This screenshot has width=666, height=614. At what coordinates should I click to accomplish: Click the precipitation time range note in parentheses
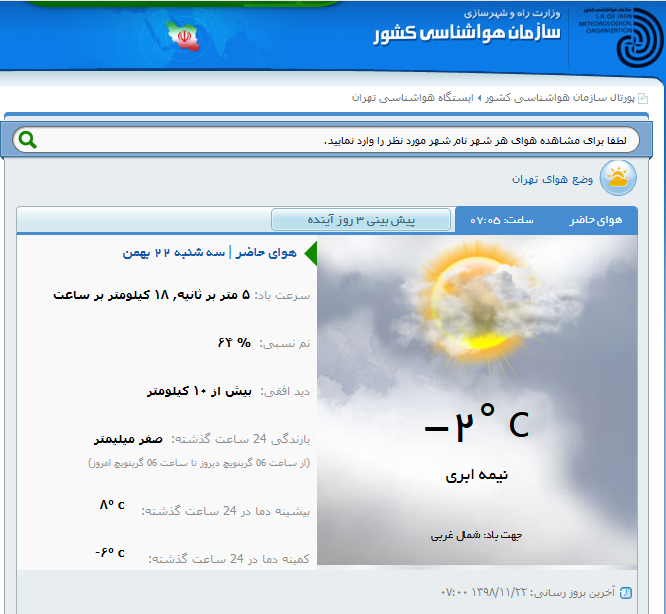click(199, 462)
